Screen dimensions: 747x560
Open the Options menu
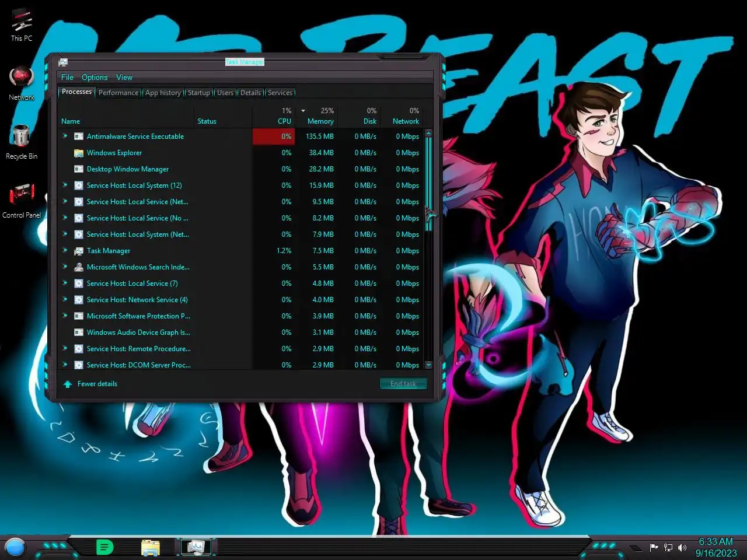click(95, 77)
